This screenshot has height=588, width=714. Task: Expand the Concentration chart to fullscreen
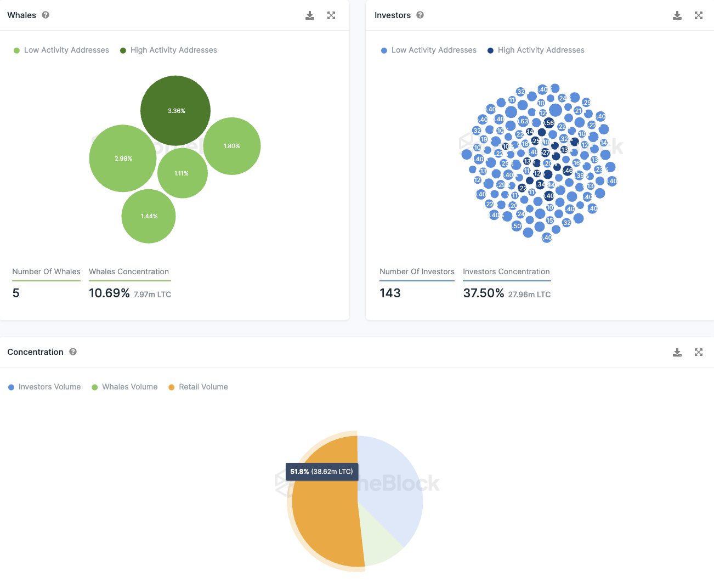pyautogui.click(x=699, y=352)
